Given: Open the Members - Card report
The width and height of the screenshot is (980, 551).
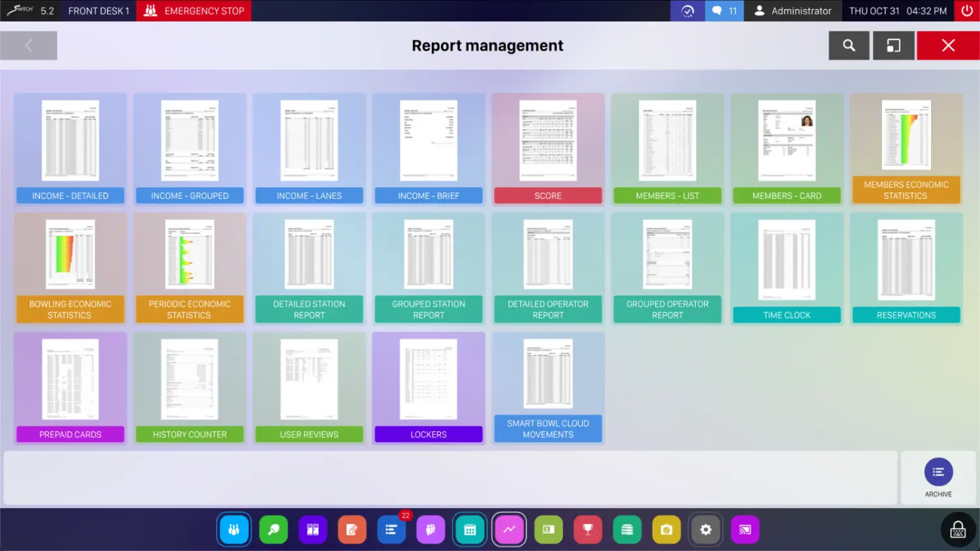Looking at the screenshot, I should 787,150.
